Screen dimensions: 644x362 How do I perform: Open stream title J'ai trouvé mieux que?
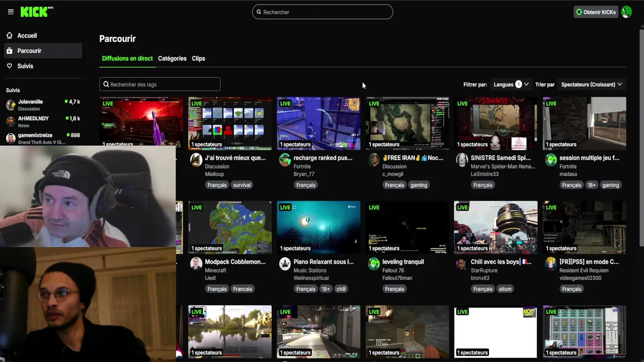tap(235, 158)
